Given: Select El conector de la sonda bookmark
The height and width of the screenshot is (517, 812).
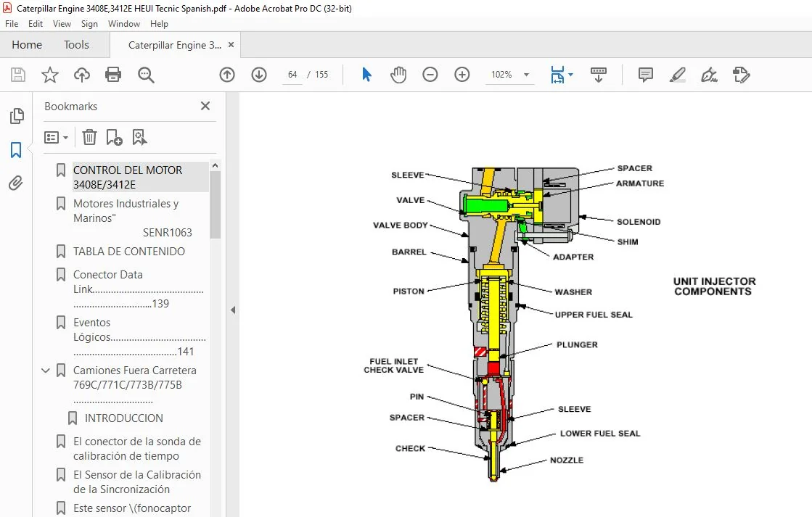Looking at the screenshot, I should click(x=136, y=449).
